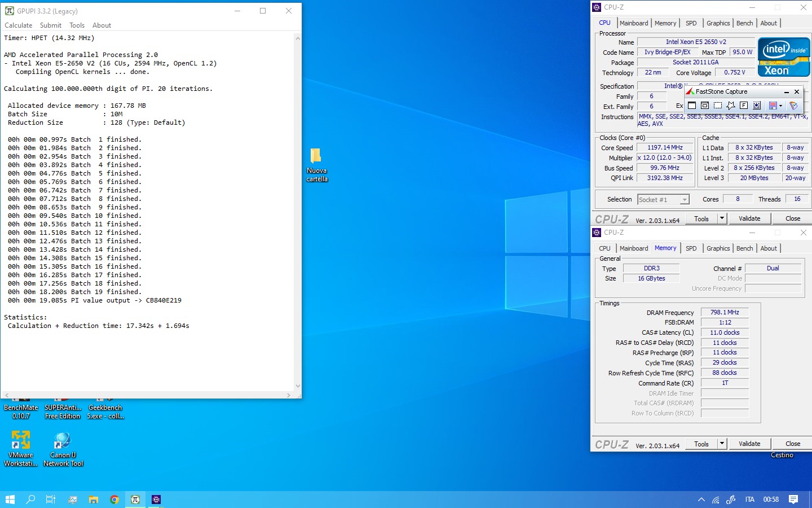Click the DRAM Frequency 798.1 MHz value
Screen dimensions: 812x508
click(725, 312)
